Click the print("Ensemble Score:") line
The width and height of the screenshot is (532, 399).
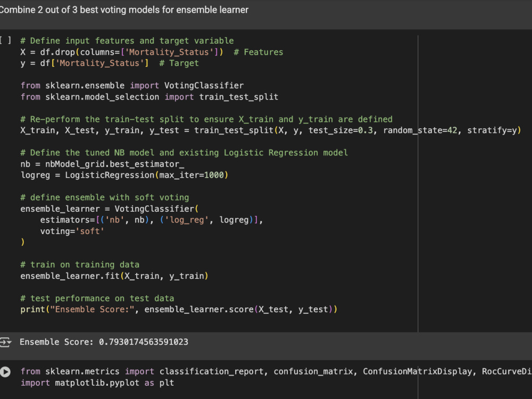tap(179, 310)
